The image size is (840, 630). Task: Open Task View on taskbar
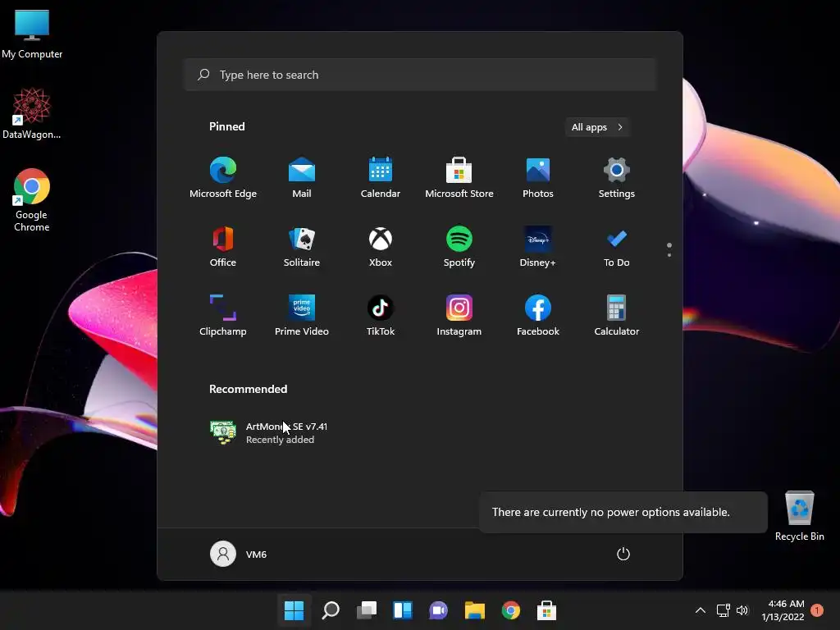367,610
